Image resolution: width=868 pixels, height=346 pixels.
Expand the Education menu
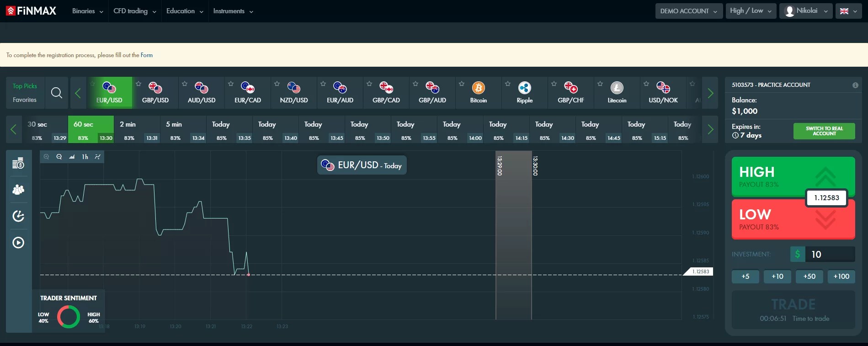point(185,11)
